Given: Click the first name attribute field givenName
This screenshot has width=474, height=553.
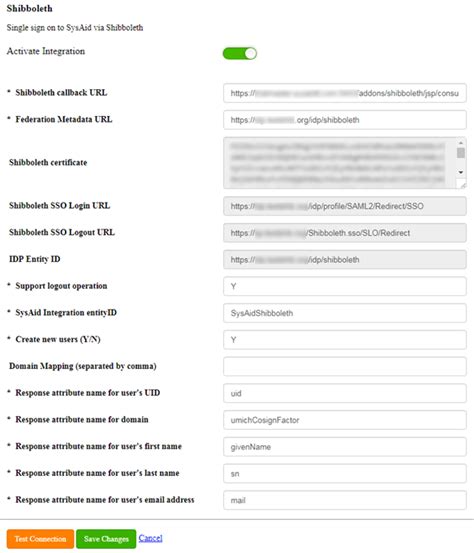Looking at the screenshot, I should tap(345, 447).
